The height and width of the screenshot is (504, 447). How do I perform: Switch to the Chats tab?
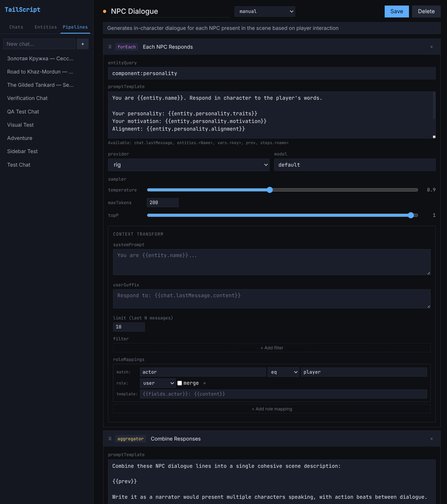click(x=16, y=27)
